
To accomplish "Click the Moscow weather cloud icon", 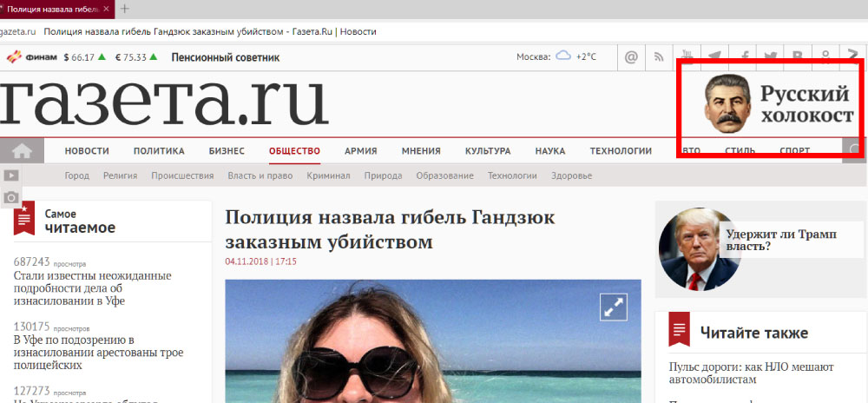I will click(x=563, y=56).
